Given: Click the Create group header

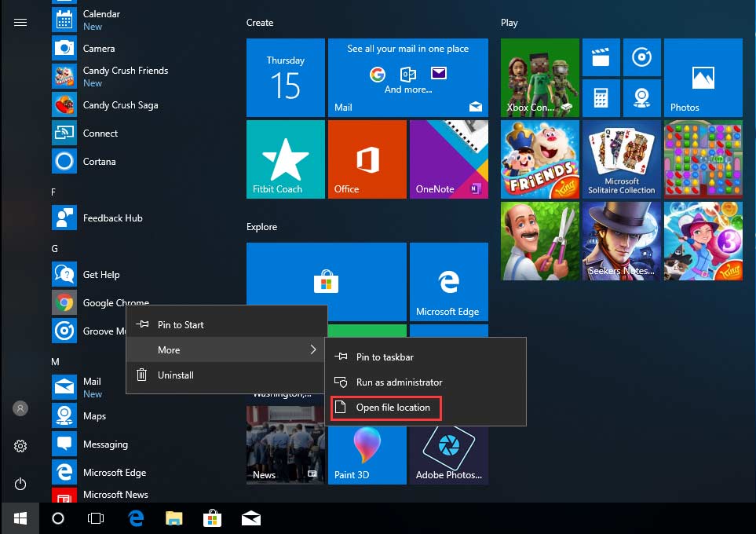Looking at the screenshot, I should point(260,23).
